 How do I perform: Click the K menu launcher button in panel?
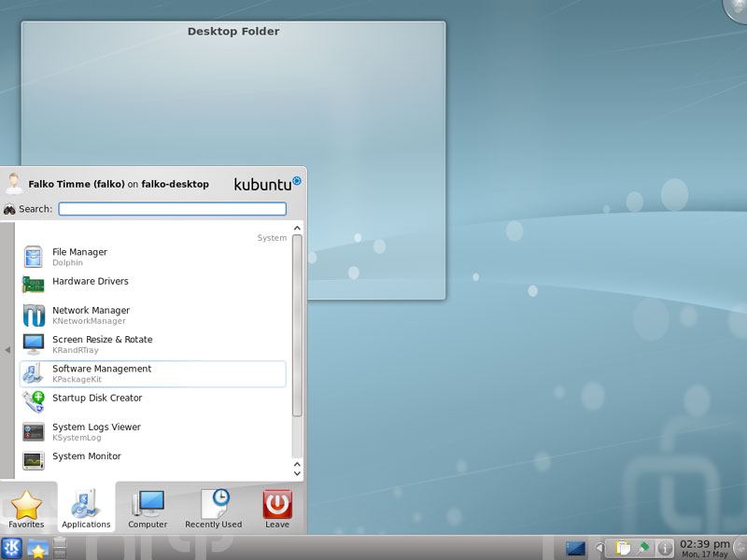(11, 548)
